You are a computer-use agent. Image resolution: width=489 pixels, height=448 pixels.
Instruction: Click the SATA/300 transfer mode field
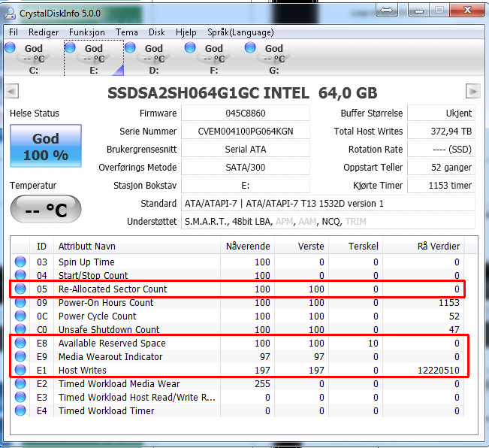click(x=246, y=167)
